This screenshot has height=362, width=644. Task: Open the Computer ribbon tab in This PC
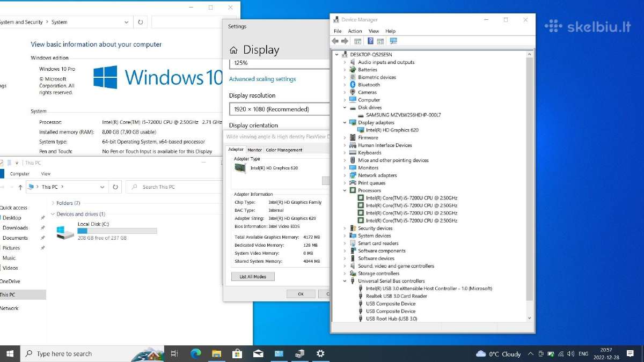(x=20, y=174)
